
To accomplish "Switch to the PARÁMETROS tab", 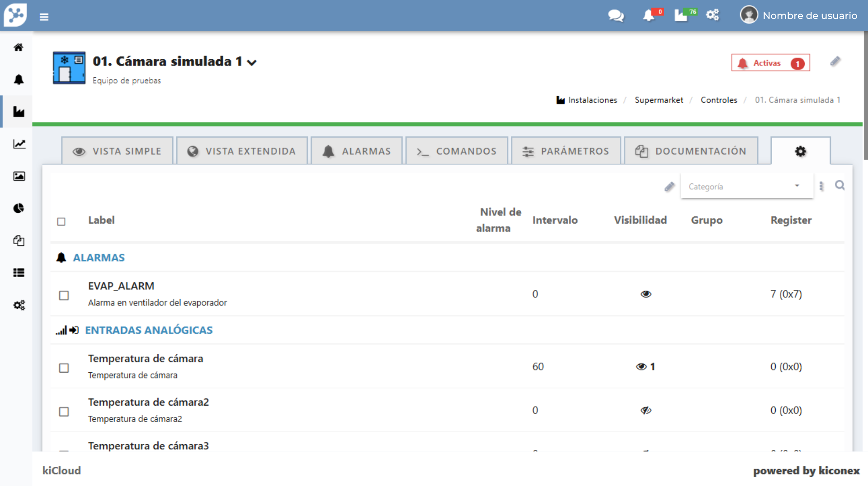I will (566, 151).
